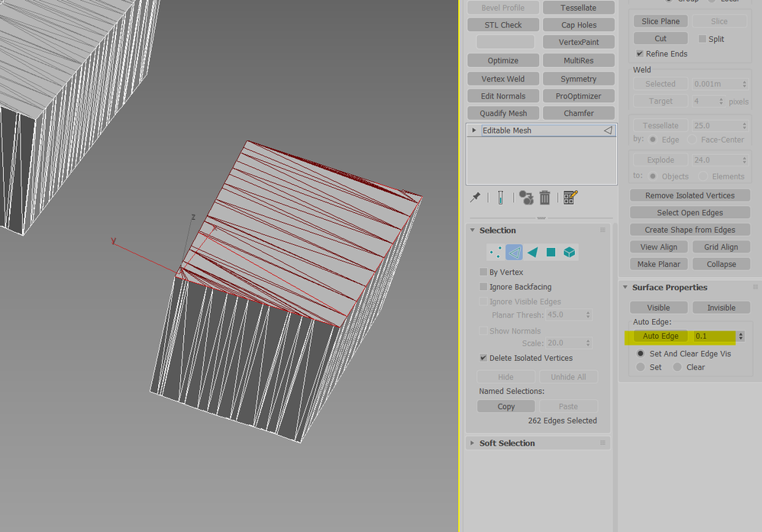Apply Edit Normals modifier

pyautogui.click(x=503, y=95)
